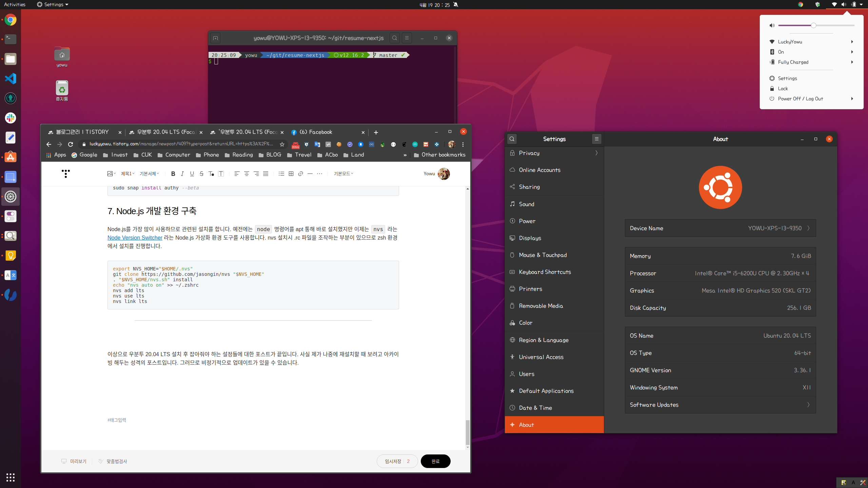Click the terminal new tab icon
Image resolution: width=868 pixels, height=488 pixels.
215,38
